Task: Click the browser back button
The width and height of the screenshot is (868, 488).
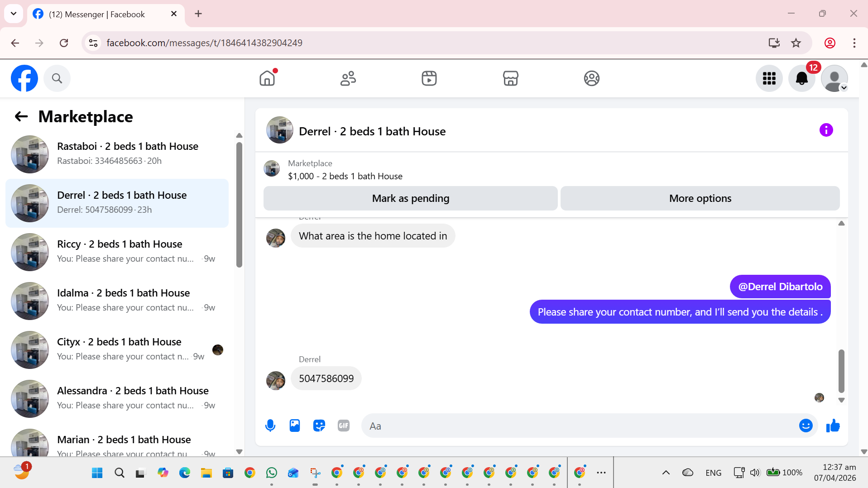Action: pyautogui.click(x=15, y=43)
